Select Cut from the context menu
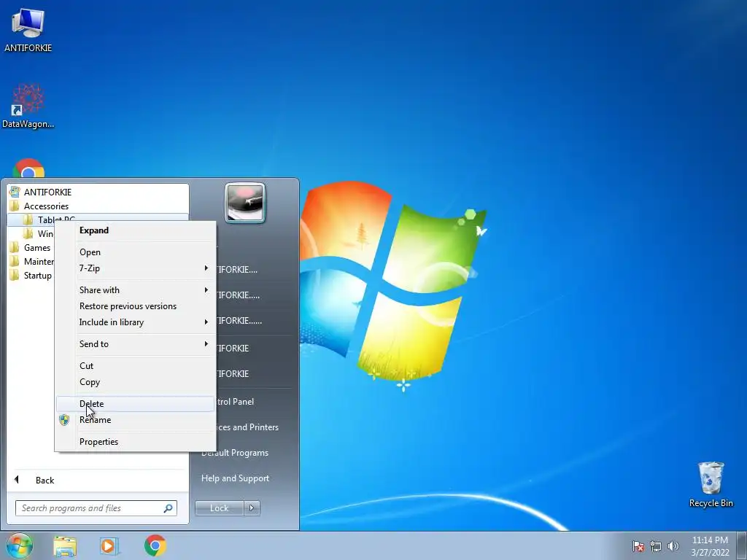Screen dimensions: 747x560 [x=135, y=366]
